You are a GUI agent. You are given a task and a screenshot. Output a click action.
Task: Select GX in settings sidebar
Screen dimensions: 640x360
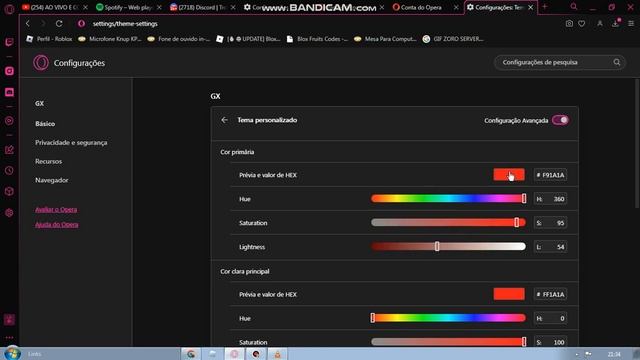coord(39,103)
